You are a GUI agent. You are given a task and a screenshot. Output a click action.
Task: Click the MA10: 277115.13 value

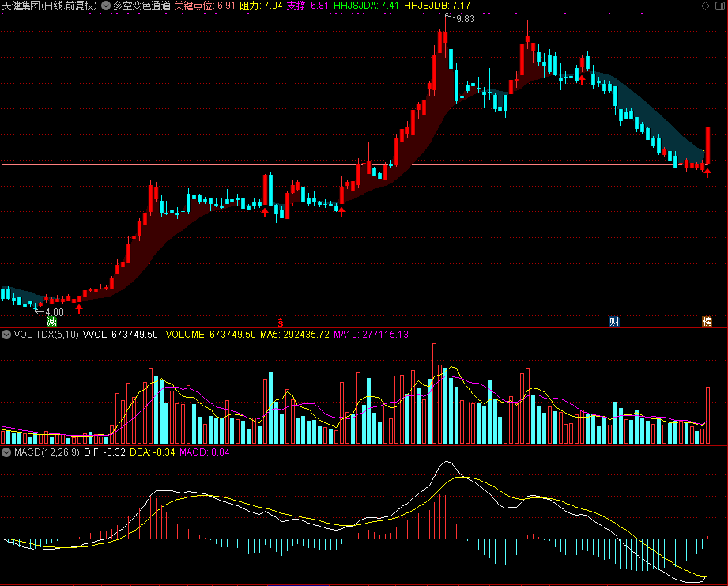(371, 335)
